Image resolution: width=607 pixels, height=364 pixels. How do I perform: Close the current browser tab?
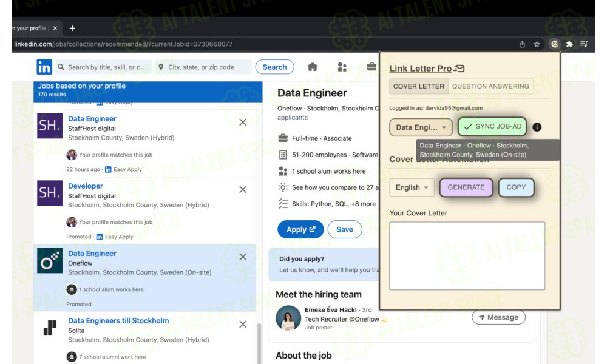55,29
